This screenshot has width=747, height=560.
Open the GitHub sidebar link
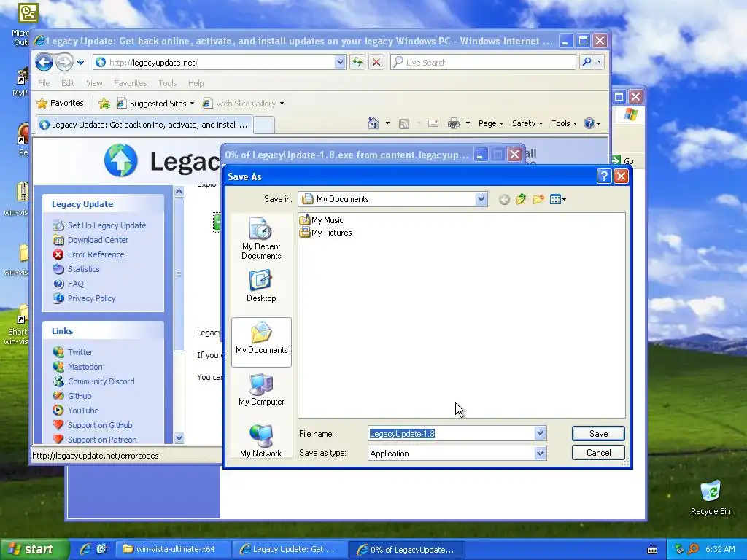point(80,396)
